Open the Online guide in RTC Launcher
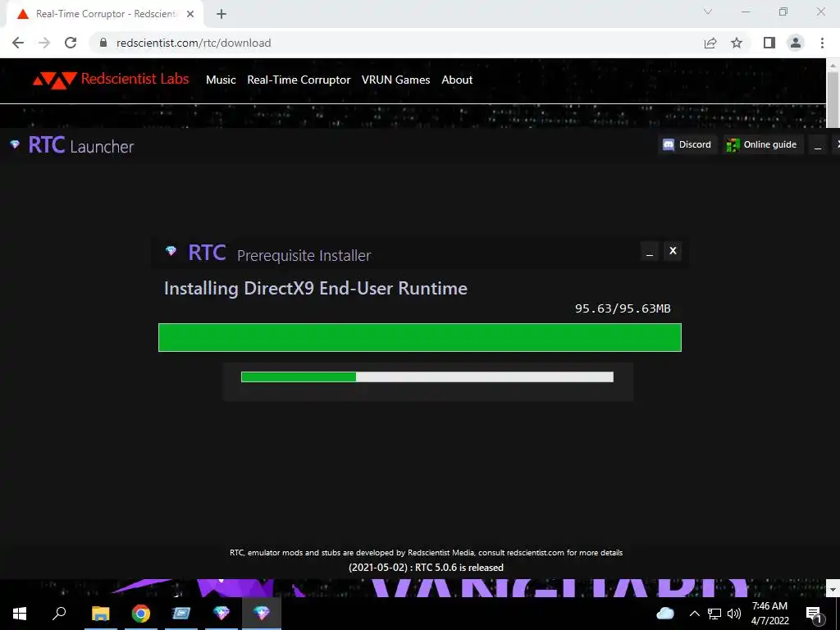Screen dimensions: 840x630 tap(763, 144)
